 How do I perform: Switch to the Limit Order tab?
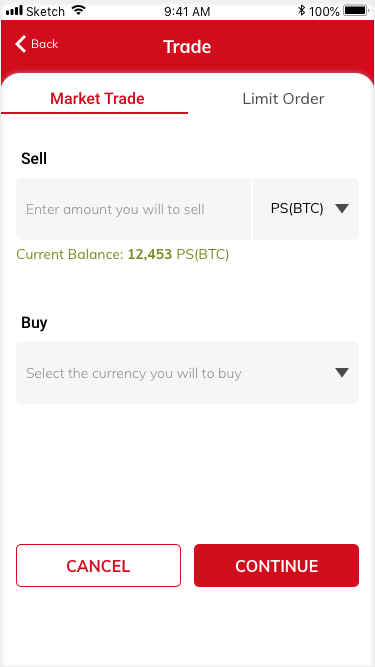tap(283, 99)
